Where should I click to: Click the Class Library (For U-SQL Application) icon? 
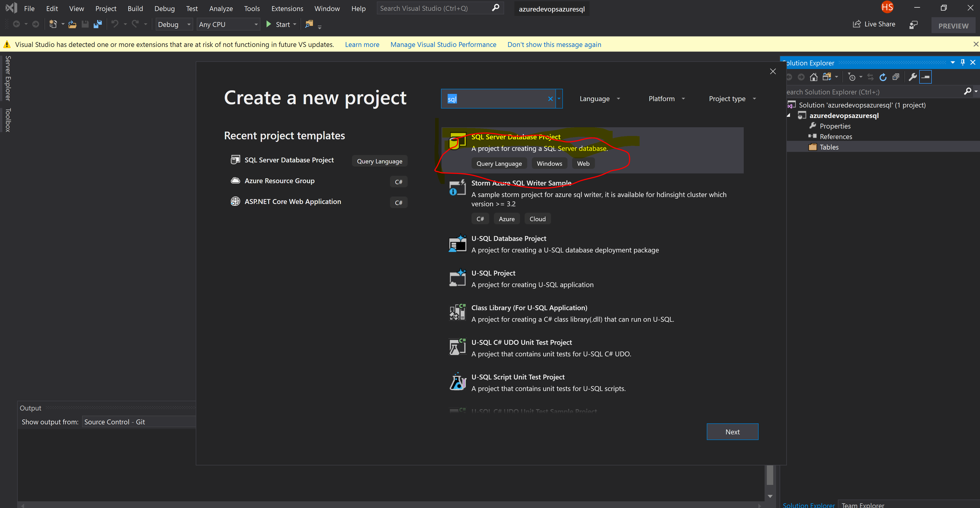[457, 312]
